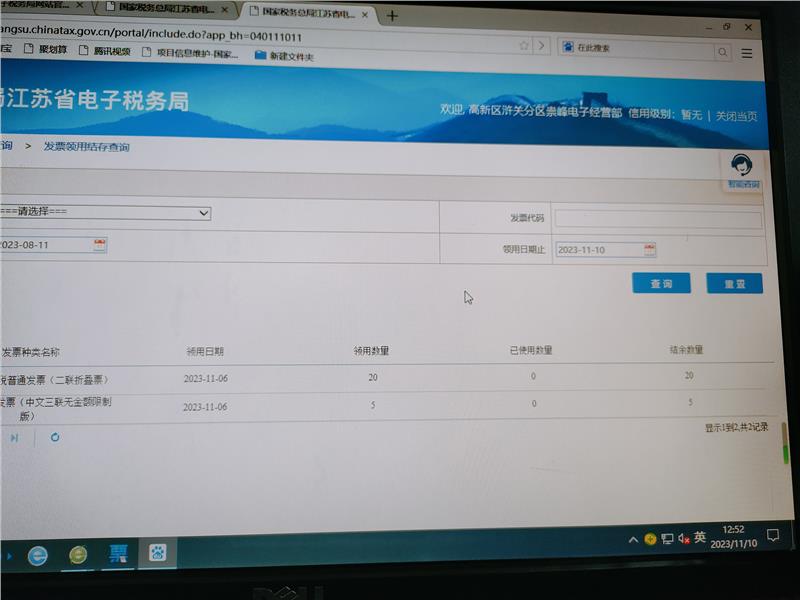
Task: Click the bookmark star in address bar
Action: click(x=524, y=46)
